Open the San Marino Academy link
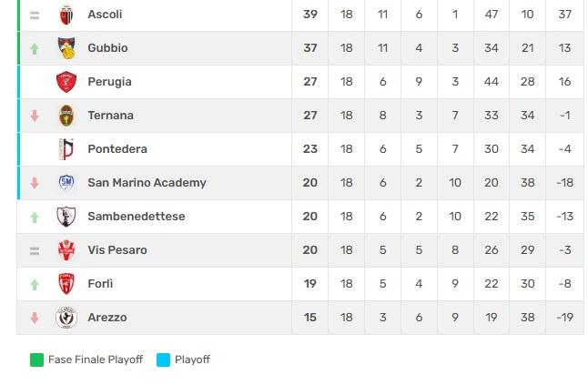588x385 pixels. coord(147,183)
